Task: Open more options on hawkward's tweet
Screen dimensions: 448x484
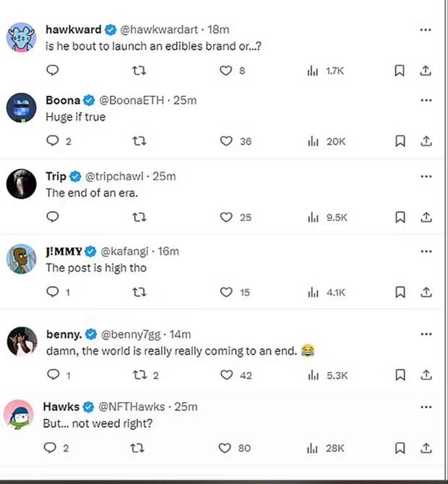Action: pyautogui.click(x=426, y=30)
